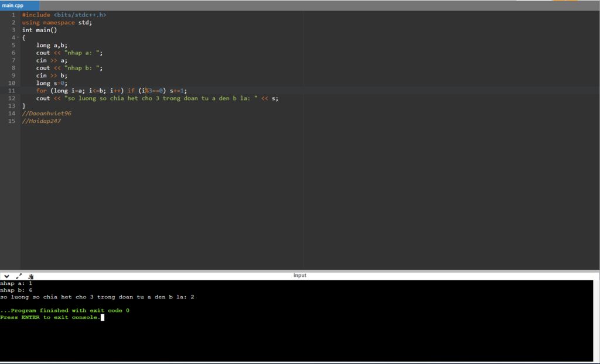This screenshot has width=600, height=364.
Task: Click console result line ending 'la: 2'
Action: point(97,297)
